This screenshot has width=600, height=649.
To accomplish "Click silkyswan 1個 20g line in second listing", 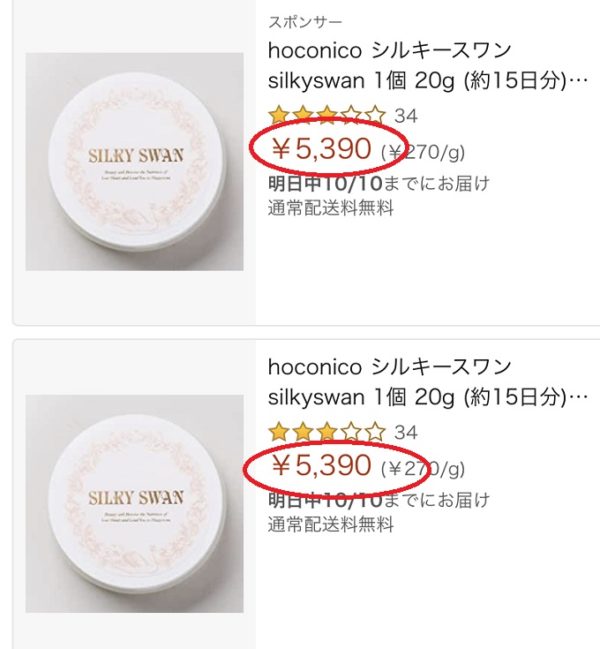I will click(428, 397).
